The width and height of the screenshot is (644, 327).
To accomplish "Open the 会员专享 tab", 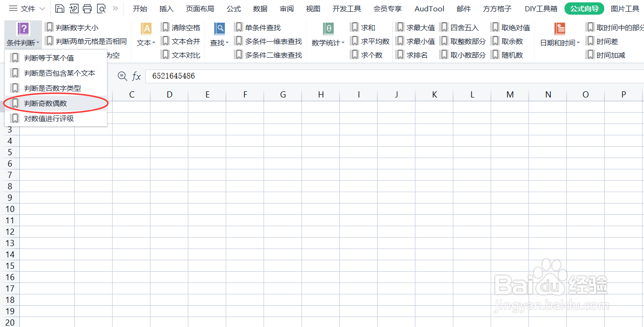I will [387, 9].
